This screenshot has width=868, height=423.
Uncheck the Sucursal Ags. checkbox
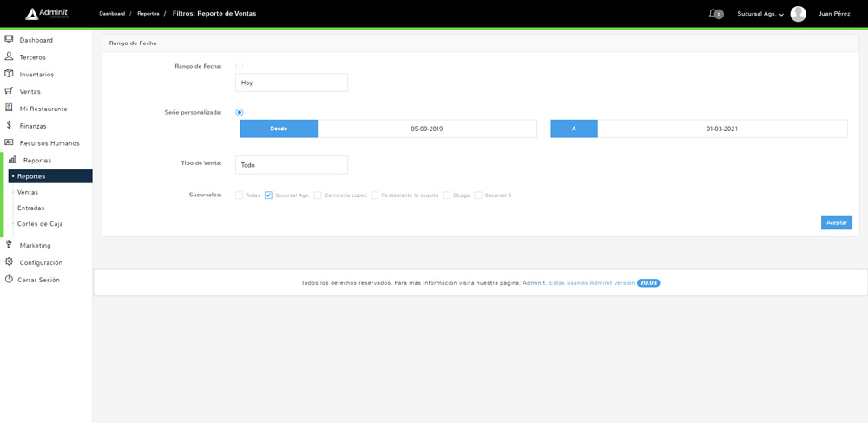[269, 195]
